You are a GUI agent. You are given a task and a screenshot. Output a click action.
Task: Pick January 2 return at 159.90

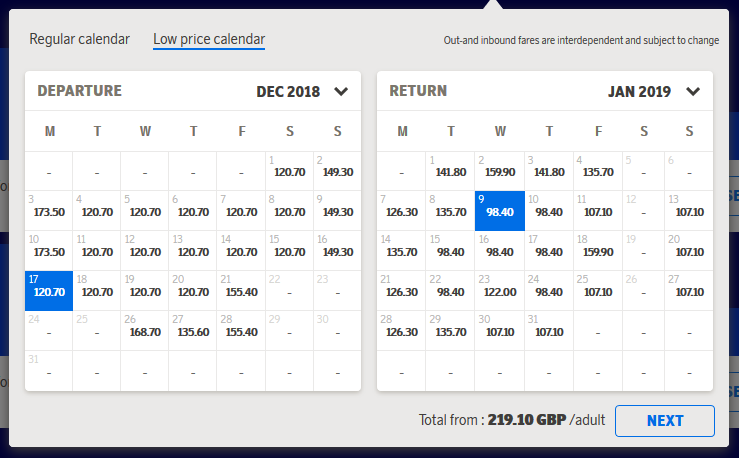500,171
